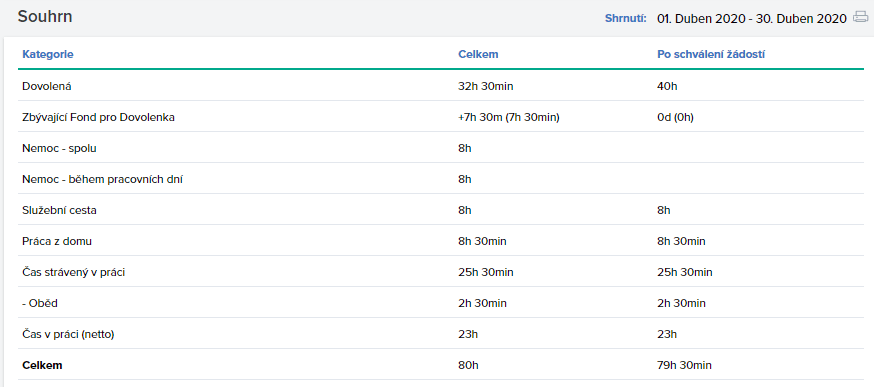Select the Čas strávený v práci row
Image resolution: width=874 pixels, height=387 pixels.
click(441, 272)
